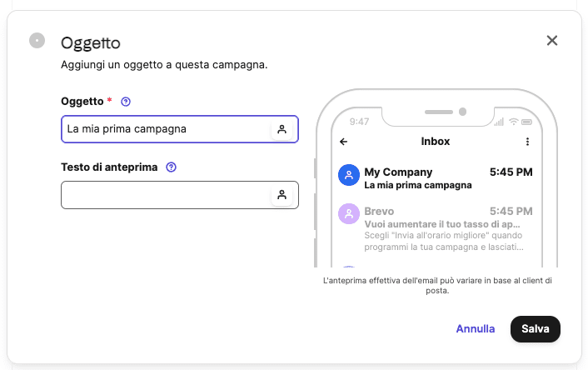Click the bold Testo di anteprima label

click(109, 167)
